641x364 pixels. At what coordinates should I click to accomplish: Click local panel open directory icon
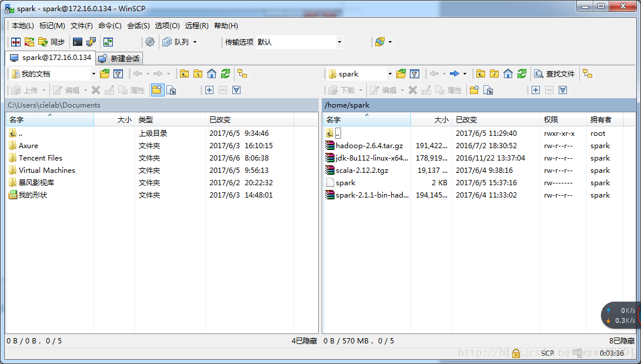105,74
